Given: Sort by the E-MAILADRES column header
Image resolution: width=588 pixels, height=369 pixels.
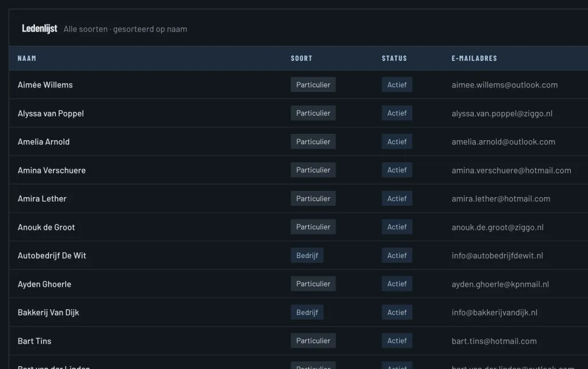Looking at the screenshot, I should pyautogui.click(x=474, y=58).
